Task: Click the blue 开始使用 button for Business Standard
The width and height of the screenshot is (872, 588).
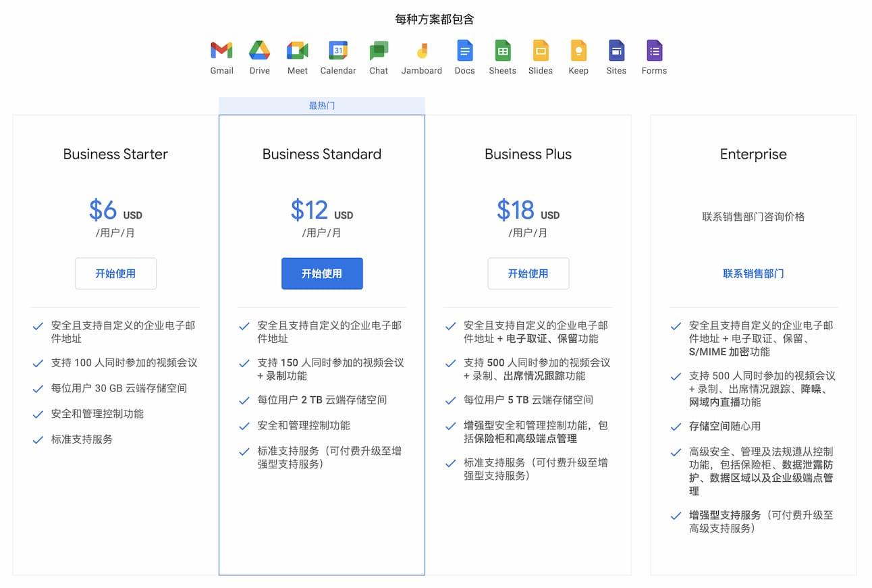Action: (322, 273)
